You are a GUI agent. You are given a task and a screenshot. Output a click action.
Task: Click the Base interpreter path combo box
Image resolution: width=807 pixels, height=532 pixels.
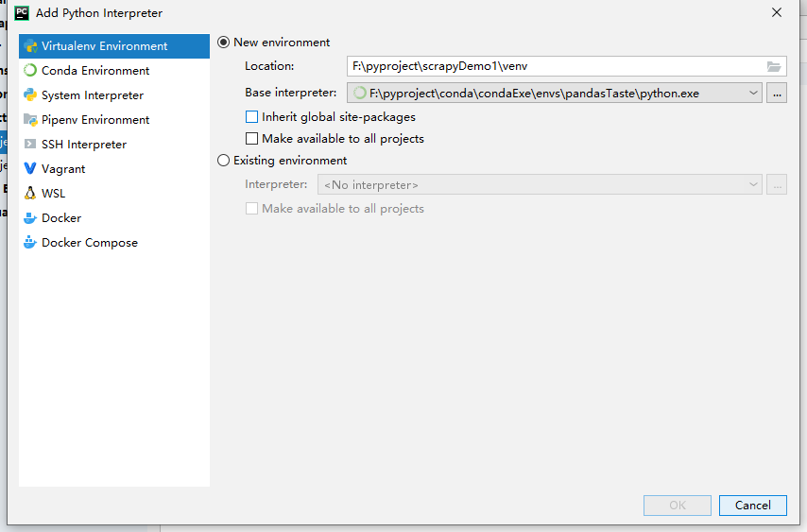pyautogui.click(x=555, y=94)
